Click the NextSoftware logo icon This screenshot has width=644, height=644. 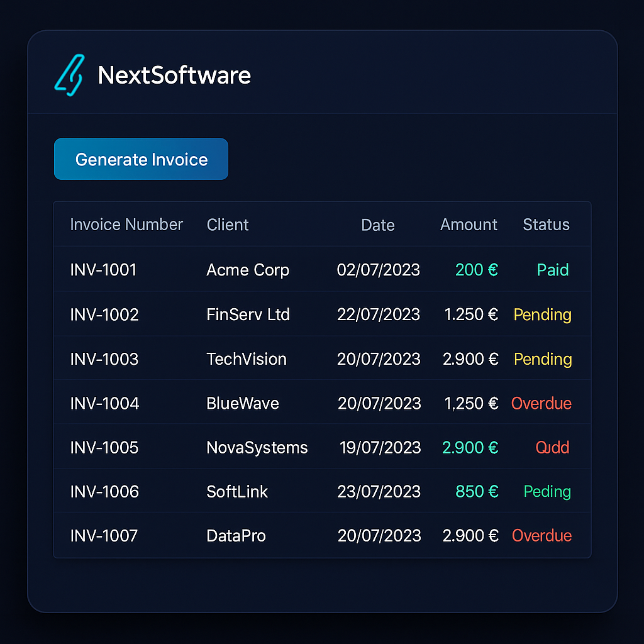tap(69, 75)
